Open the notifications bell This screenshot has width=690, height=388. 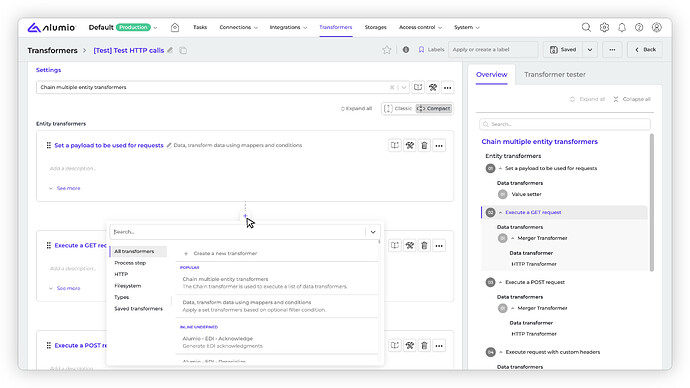[621, 27]
